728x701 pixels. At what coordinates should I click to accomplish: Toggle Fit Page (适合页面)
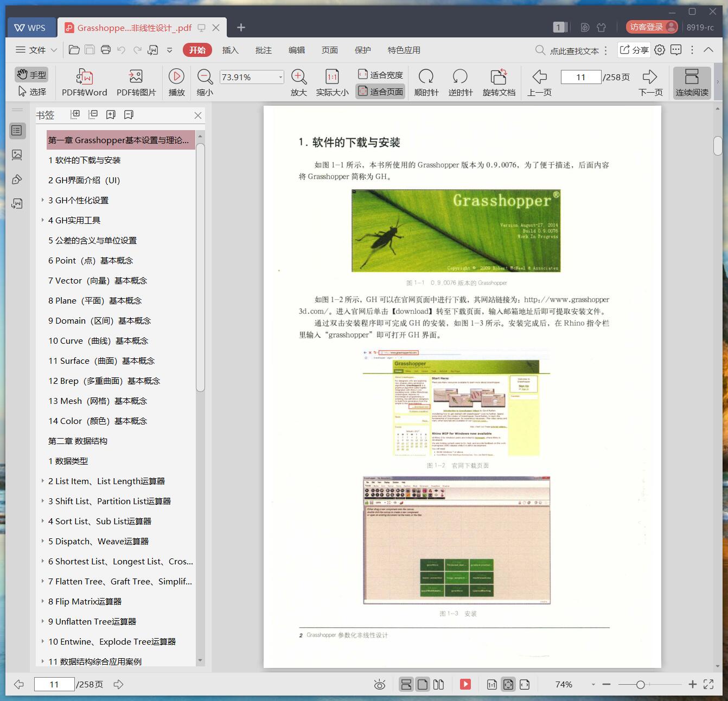click(x=380, y=92)
